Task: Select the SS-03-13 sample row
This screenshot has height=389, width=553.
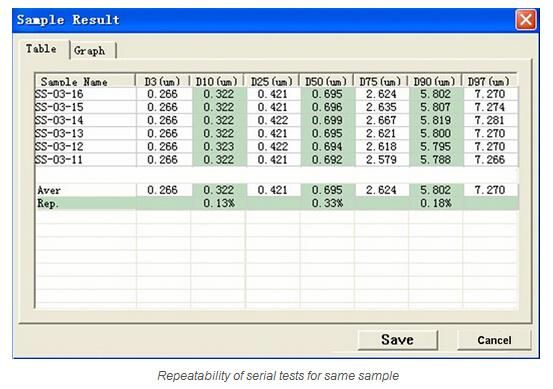Action: [x=276, y=133]
